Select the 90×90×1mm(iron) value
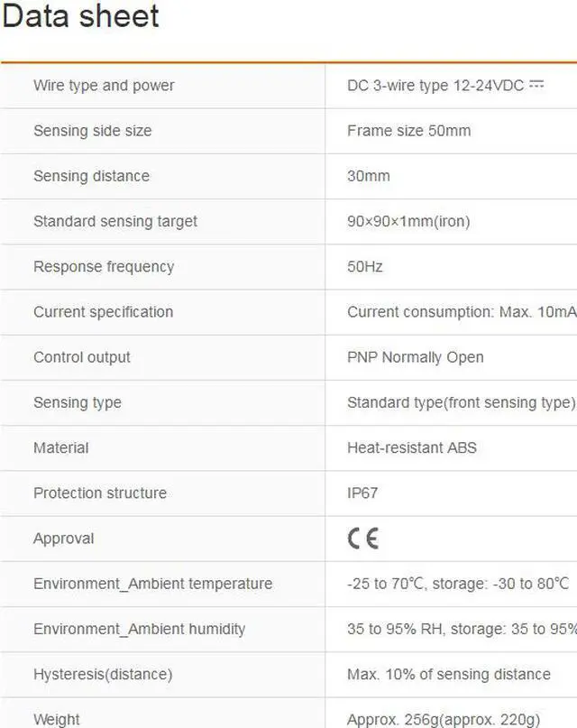Screen dimensions: 577x728 coord(408,221)
